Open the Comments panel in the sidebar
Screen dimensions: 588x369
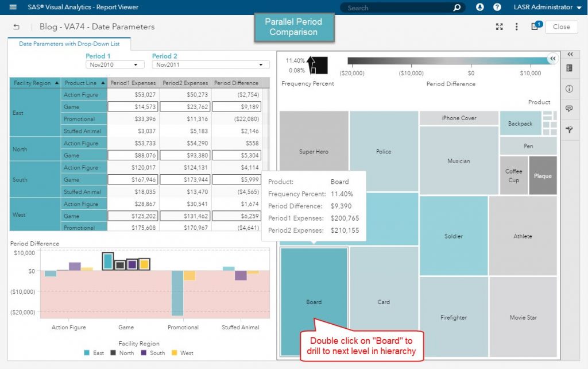coord(570,109)
